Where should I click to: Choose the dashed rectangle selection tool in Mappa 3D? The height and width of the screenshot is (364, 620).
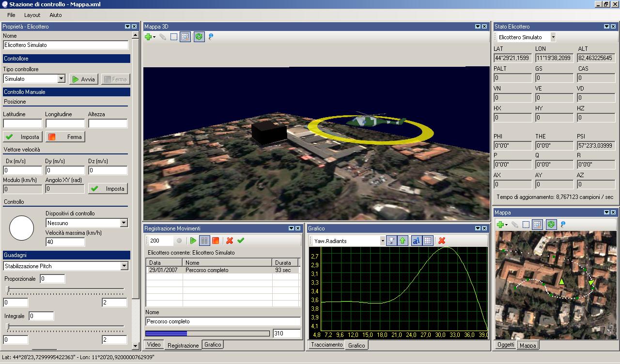click(x=174, y=37)
